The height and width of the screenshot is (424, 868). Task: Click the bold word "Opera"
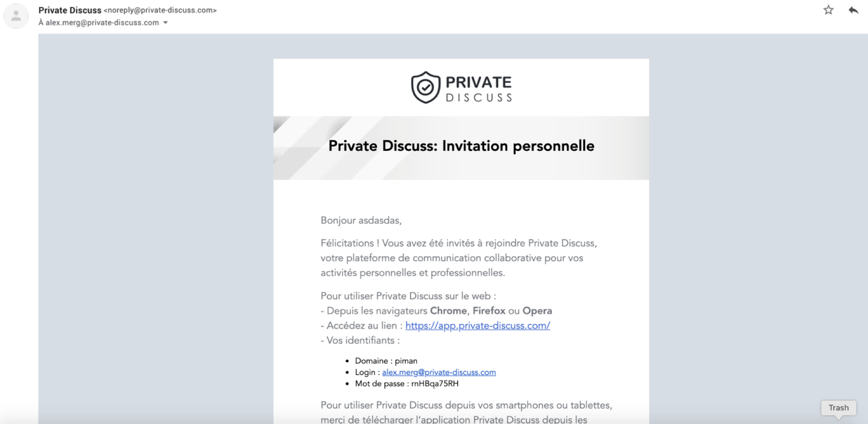pos(537,311)
